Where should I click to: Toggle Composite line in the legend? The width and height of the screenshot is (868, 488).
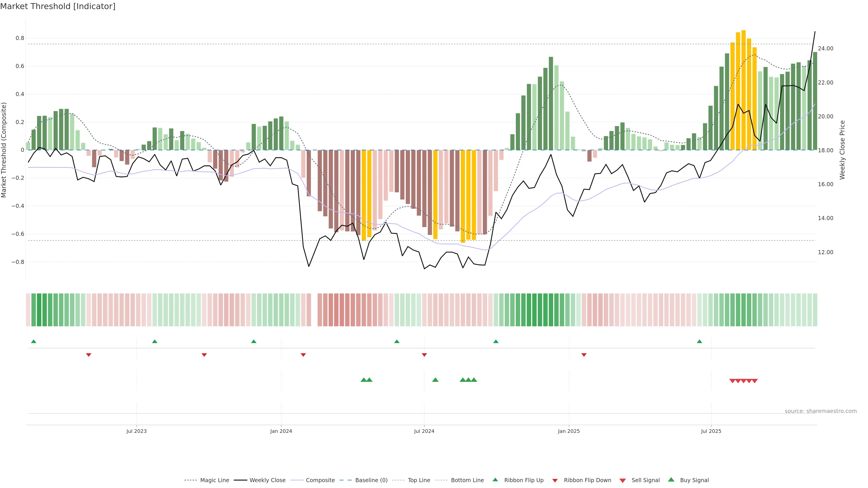coord(320,480)
